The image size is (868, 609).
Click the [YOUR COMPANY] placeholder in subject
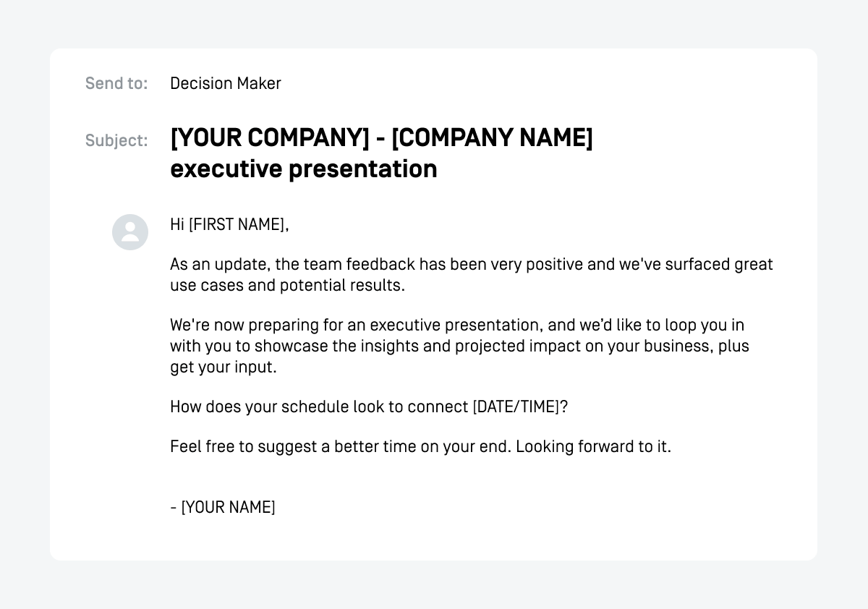270,137
